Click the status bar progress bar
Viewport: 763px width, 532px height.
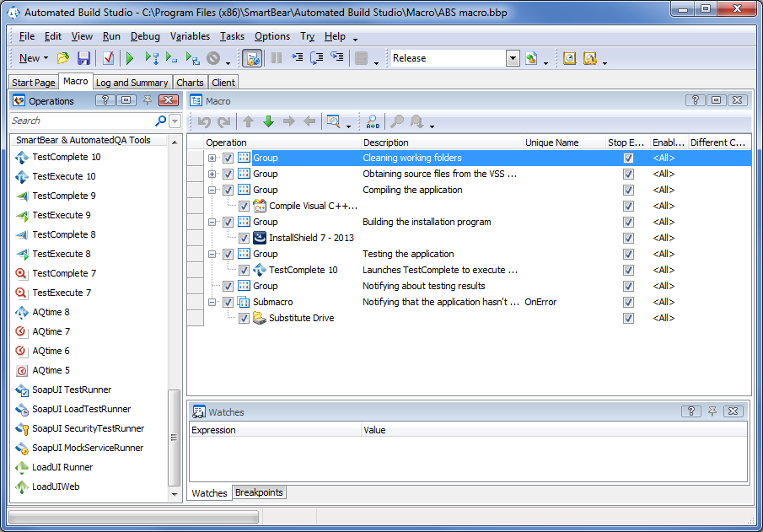[x=133, y=517]
